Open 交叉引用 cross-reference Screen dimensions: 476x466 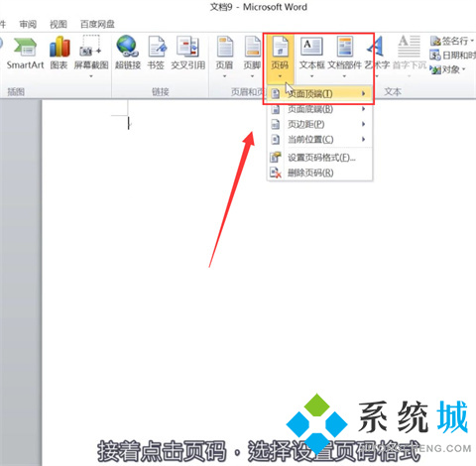coord(187,53)
